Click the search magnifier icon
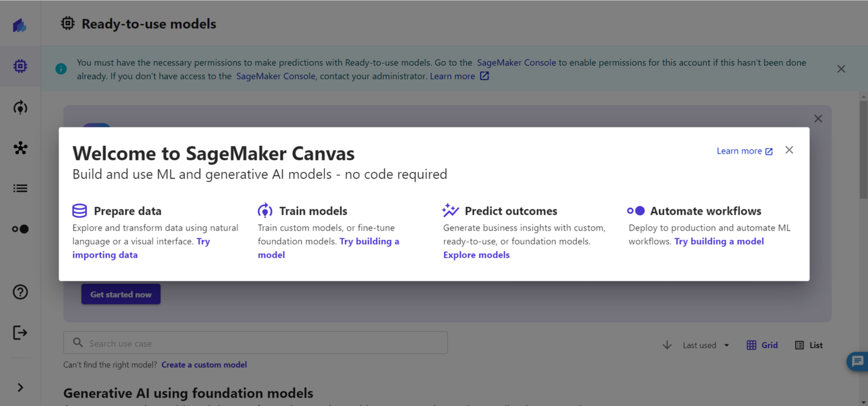868x406 pixels. (78, 343)
